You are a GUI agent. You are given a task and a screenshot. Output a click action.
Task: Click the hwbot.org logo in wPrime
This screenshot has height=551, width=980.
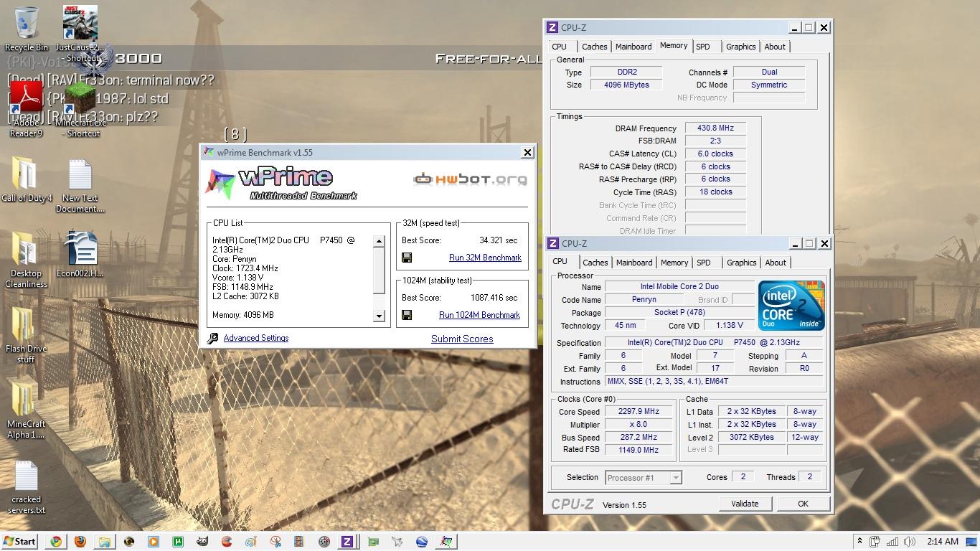coord(471,179)
